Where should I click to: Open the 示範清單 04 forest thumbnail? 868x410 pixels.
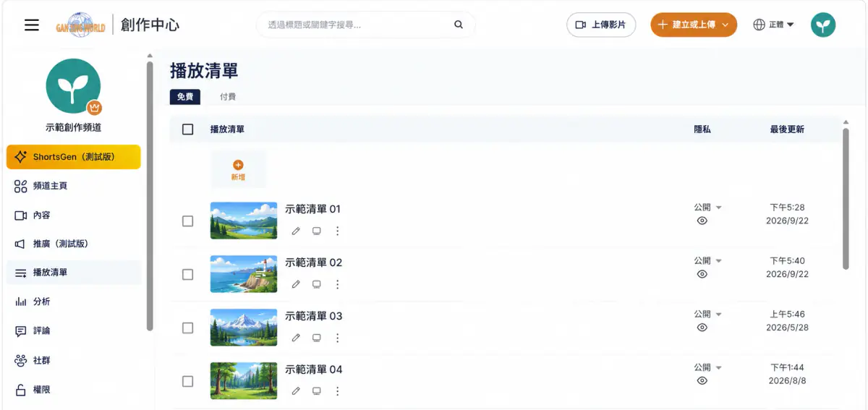pyautogui.click(x=244, y=381)
